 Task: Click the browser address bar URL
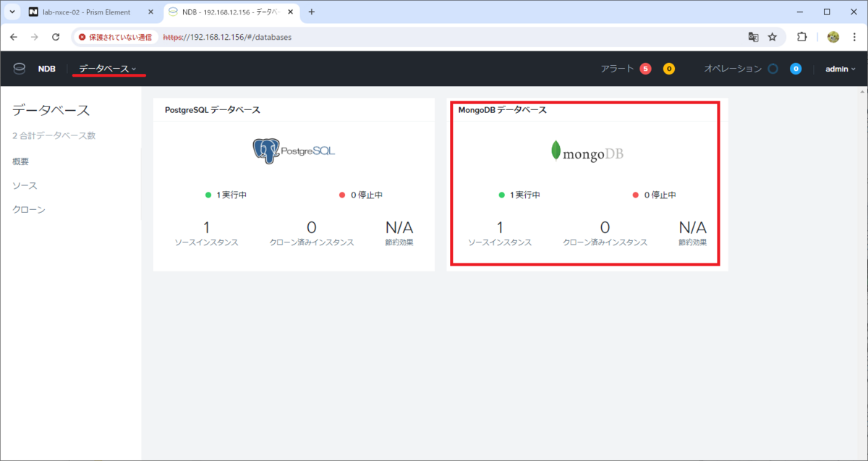click(227, 37)
